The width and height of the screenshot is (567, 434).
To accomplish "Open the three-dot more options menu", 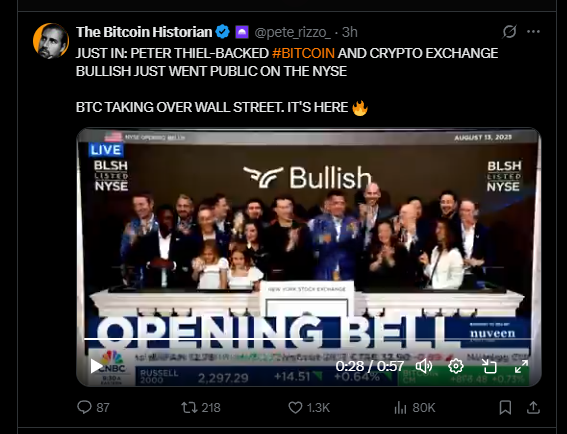I will pos(533,32).
